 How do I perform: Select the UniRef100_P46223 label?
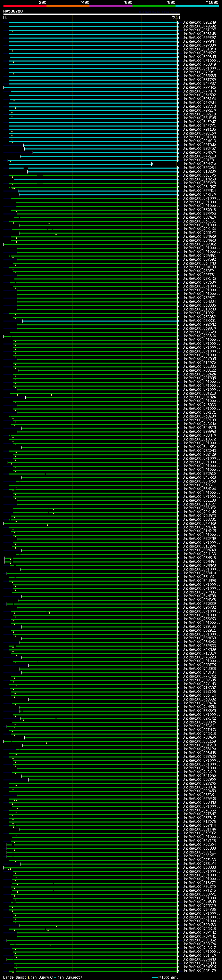pos(199,657)
